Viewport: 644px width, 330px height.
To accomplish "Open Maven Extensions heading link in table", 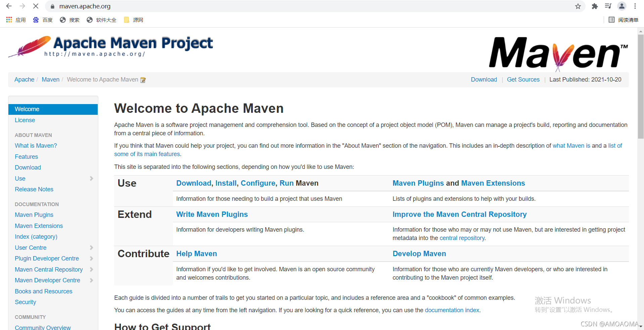I will [493, 183].
